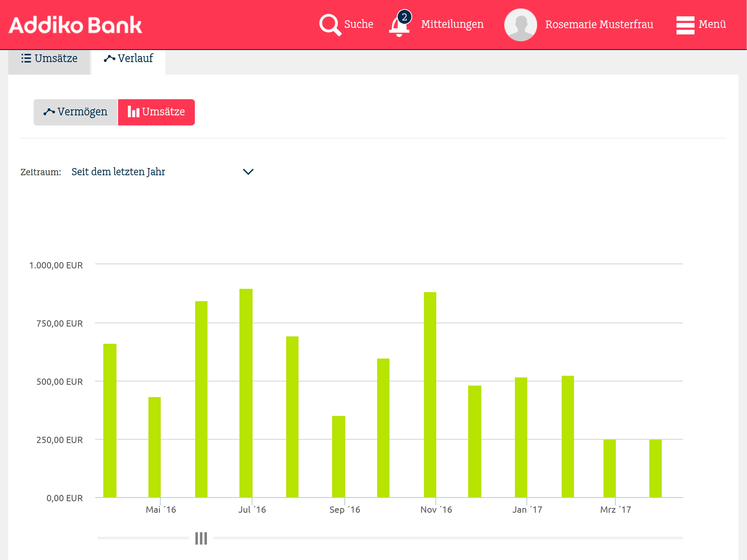
Task: Open the Zeitraum dropdown
Action: pos(163,171)
